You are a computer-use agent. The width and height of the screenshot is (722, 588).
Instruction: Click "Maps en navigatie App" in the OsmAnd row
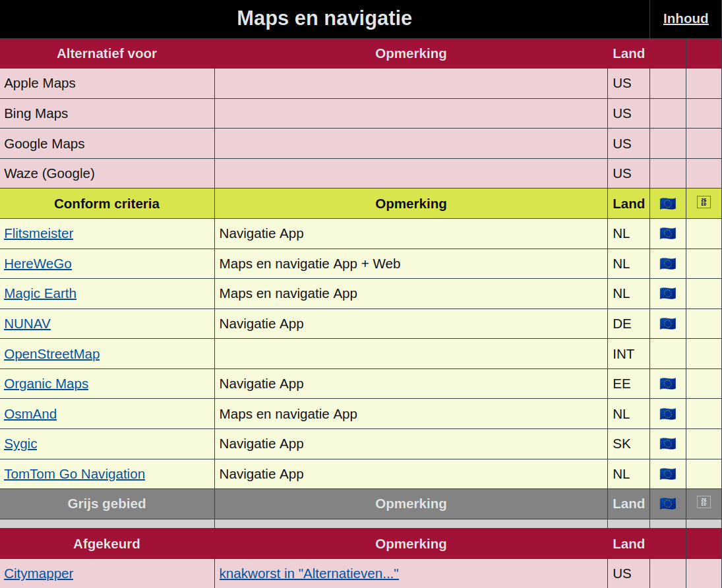pos(288,414)
